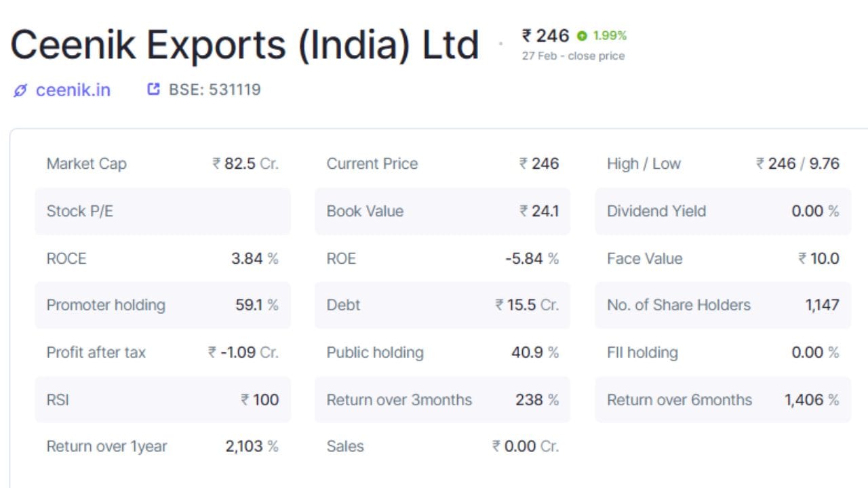Viewport: 868px width, 488px height.
Task: Click the No. of Share Holders value
Action: tap(823, 305)
